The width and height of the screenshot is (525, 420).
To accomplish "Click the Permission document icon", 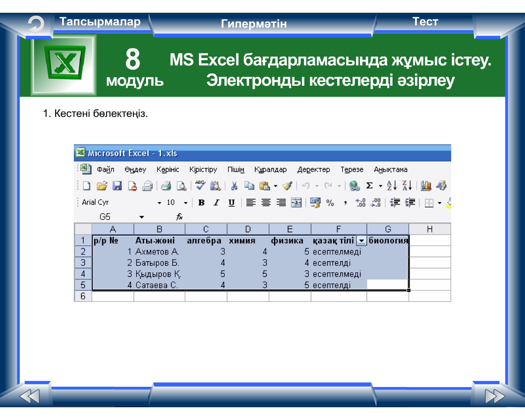I will click(x=132, y=186).
